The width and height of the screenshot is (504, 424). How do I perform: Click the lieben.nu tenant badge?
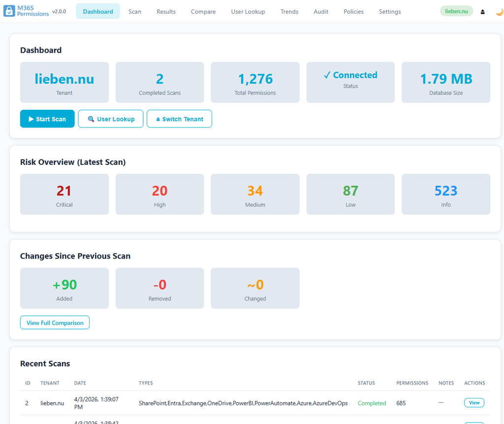click(456, 11)
